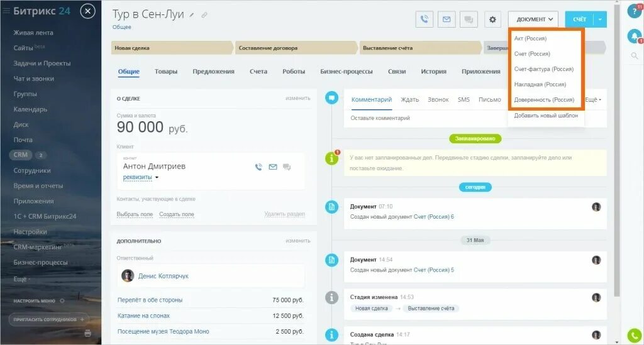Click the grey info icon for Стадия изменена
The height and width of the screenshot is (345, 644).
pos(331,297)
